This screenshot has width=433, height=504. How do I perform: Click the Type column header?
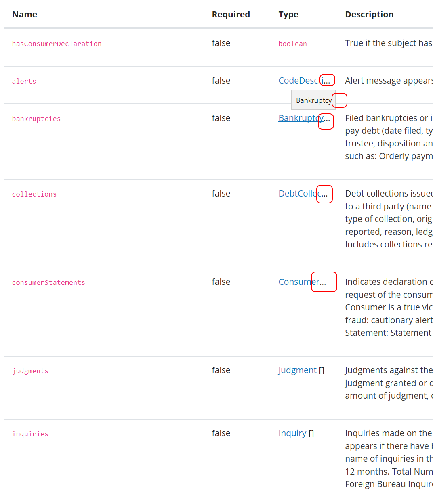(x=288, y=15)
